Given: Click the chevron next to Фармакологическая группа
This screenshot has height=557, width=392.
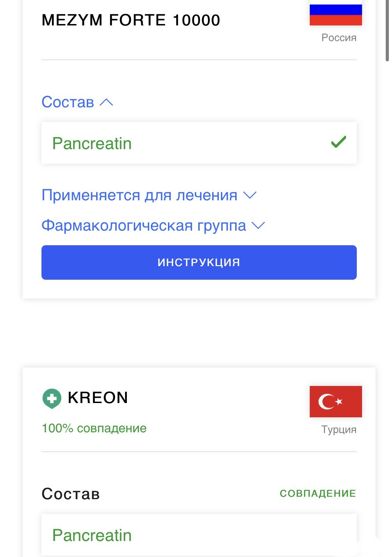Looking at the screenshot, I should pyautogui.click(x=258, y=226).
